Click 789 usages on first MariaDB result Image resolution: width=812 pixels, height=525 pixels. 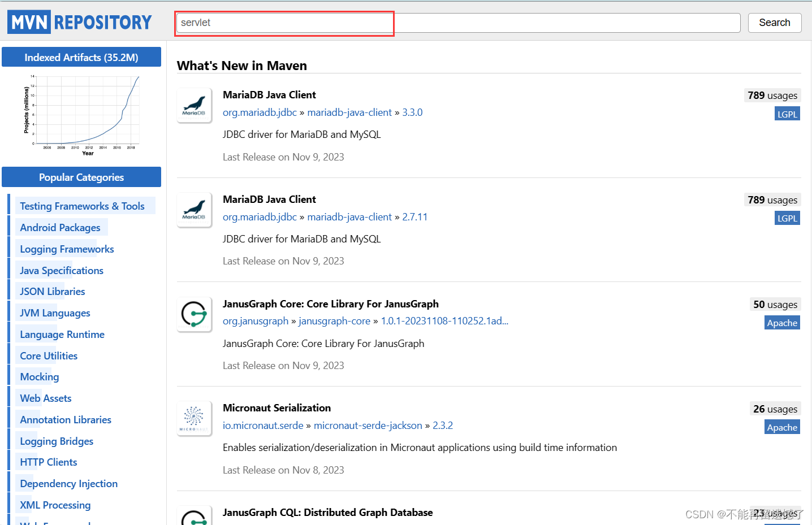pyautogui.click(x=772, y=96)
